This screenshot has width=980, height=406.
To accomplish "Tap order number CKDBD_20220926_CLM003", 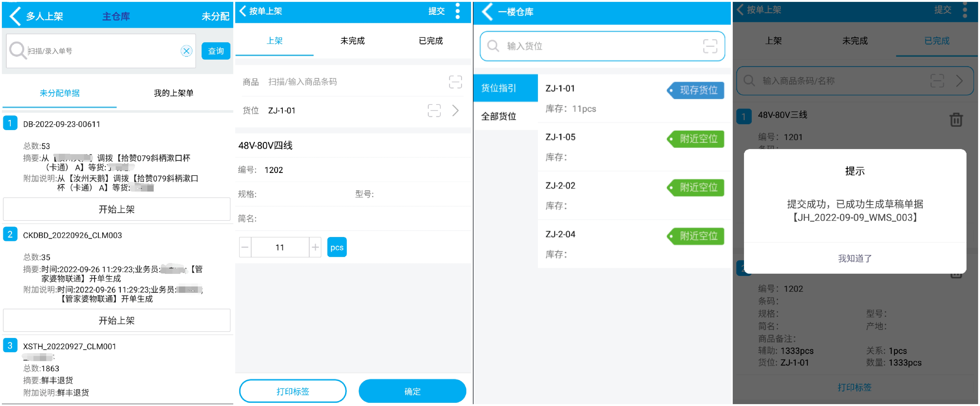I will pyautogui.click(x=72, y=235).
